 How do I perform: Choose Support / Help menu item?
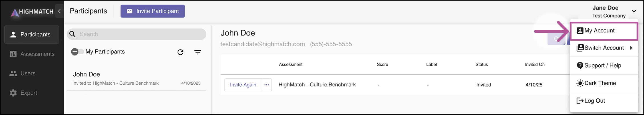coord(604,66)
